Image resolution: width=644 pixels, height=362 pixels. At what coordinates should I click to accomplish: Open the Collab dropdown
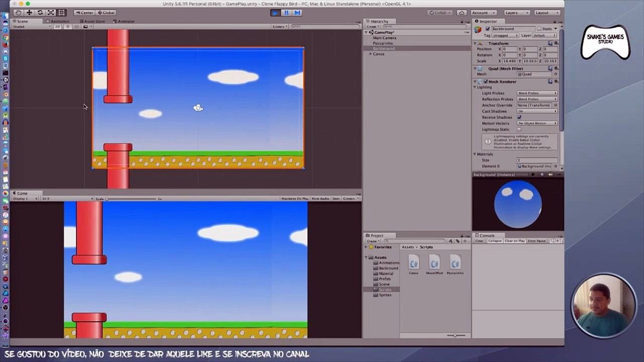[x=440, y=13]
